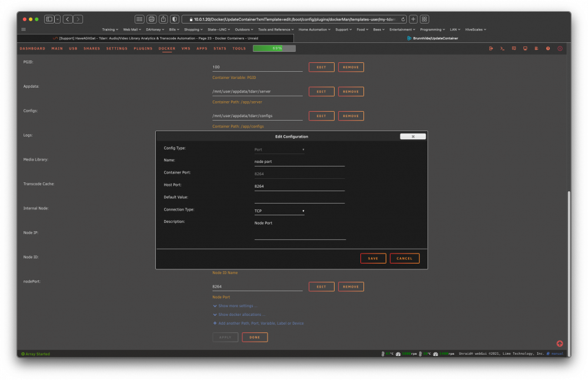
Task: Click the Safari print icon
Action: (x=152, y=19)
